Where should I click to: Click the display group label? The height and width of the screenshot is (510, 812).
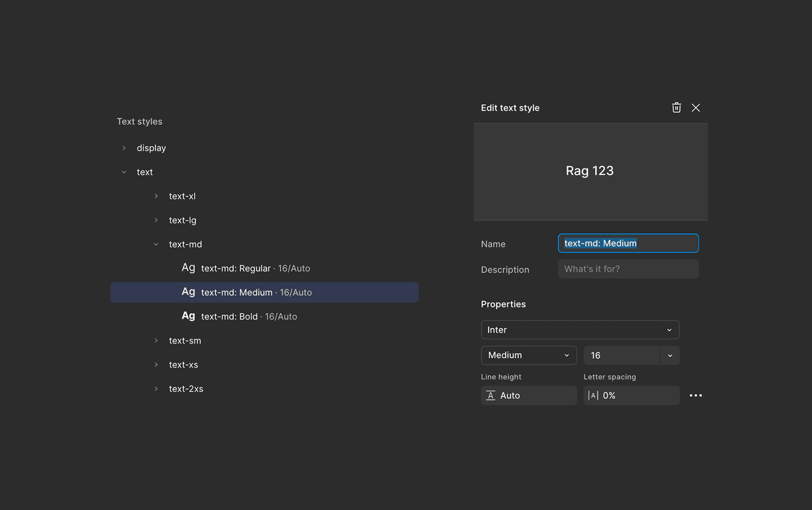(151, 148)
